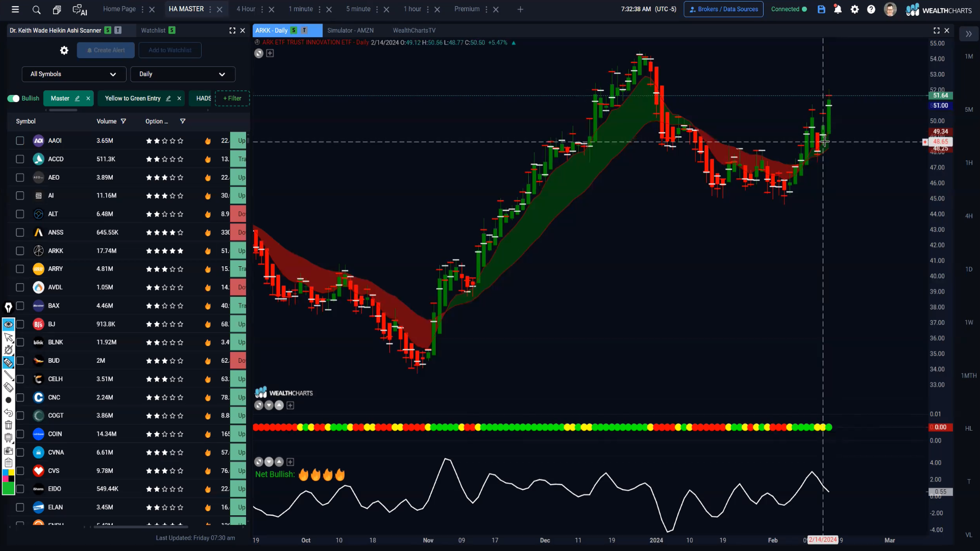980x551 pixels.
Task: Add pane with plus beside Net Bullish controls
Action: tap(290, 462)
